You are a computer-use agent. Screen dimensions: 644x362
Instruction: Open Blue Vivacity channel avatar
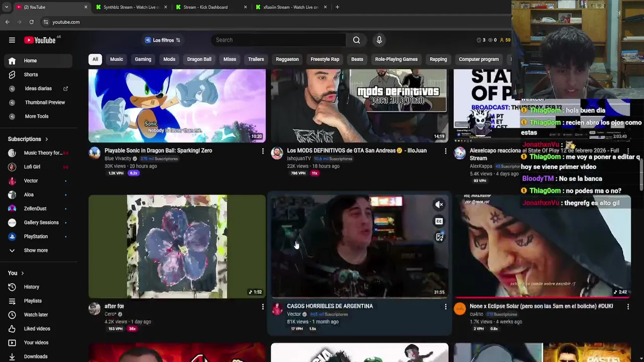(95, 153)
